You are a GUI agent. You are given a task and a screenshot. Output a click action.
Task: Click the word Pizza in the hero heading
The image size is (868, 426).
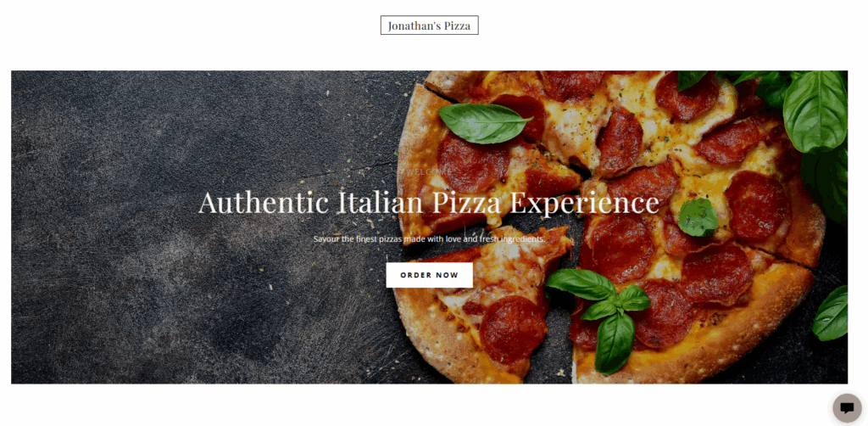click(x=466, y=203)
